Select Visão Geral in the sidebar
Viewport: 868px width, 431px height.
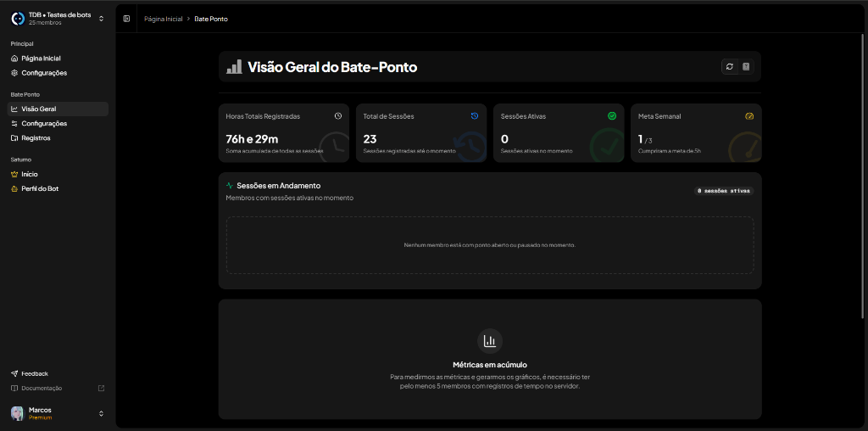click(x=58, y=109)
